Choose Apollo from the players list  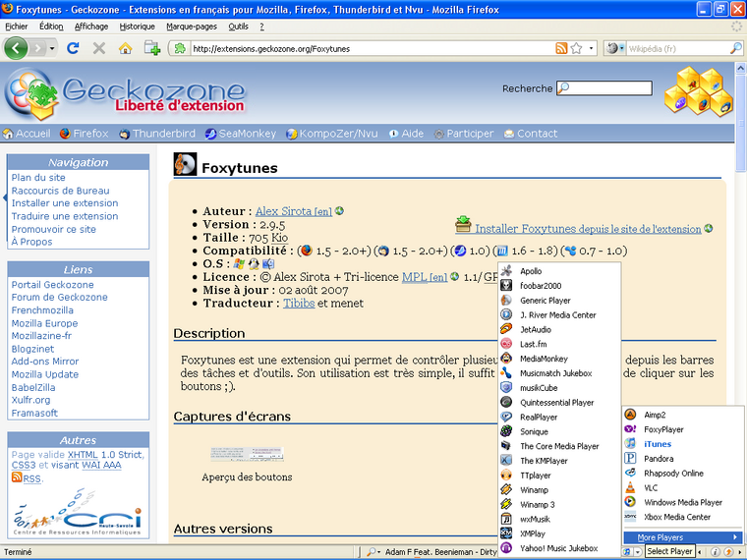pyautogui.click(x=559, y=271)
